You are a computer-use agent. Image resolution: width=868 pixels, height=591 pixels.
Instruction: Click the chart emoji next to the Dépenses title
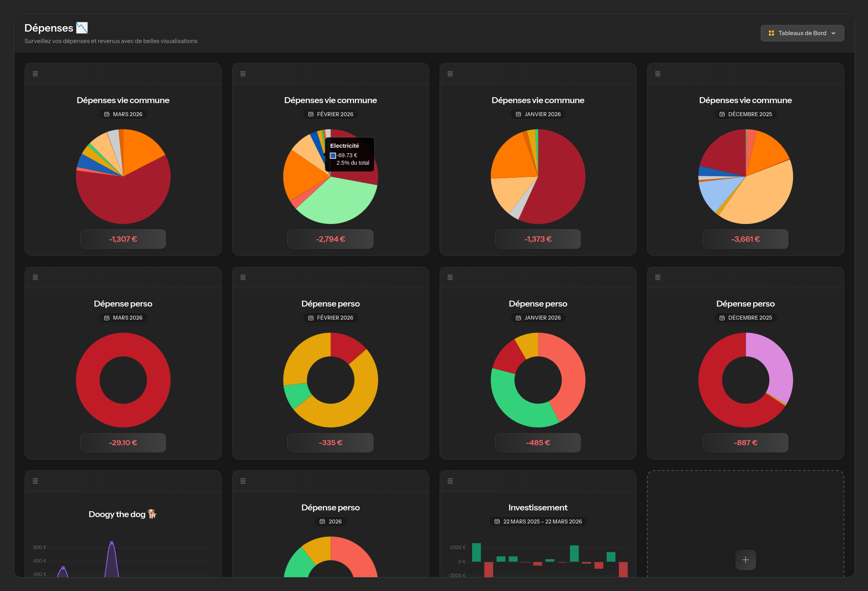click(x=81, y=27)
